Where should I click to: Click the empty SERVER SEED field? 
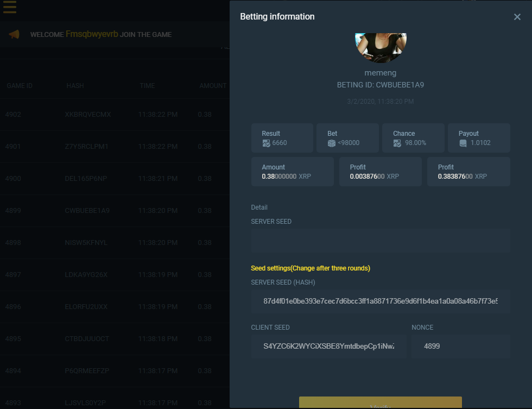click(381, 241)
